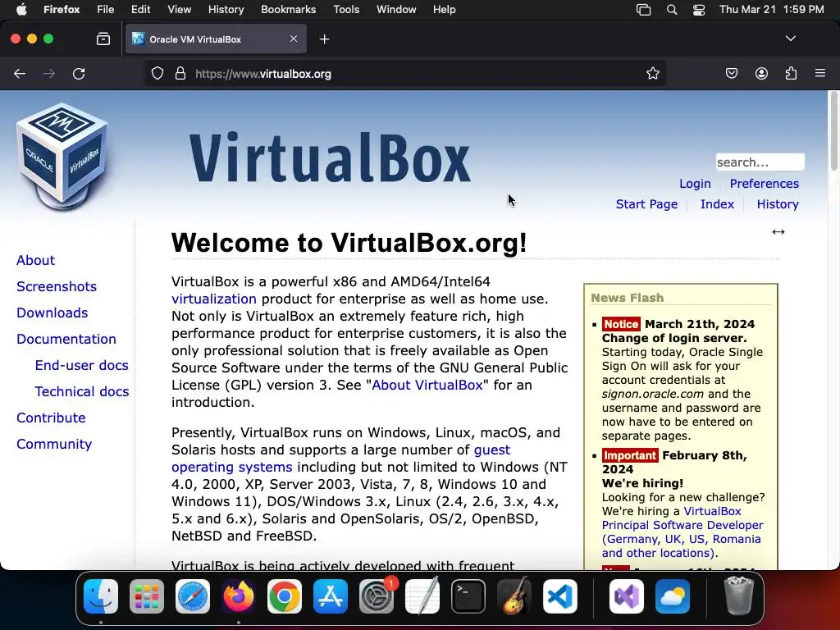Open the File menu
Image resolution: width=840 pixels, height=630 pixels.
(106, 10)
